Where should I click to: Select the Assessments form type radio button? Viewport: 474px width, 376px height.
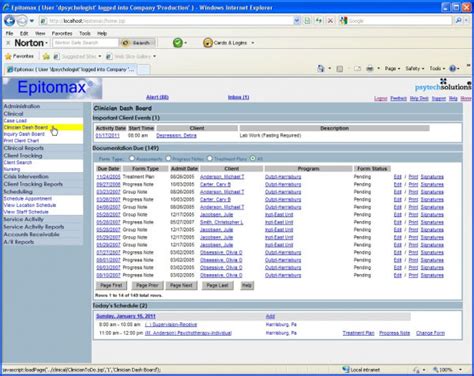click(132, 158)
